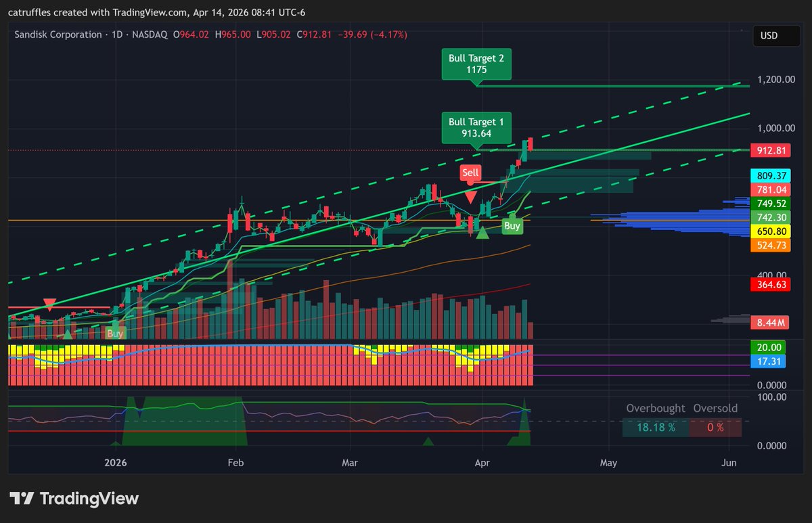This screenshot has width=812, height=523.
Task: Click the Oversold column header
Action: [x=715, y=409]
